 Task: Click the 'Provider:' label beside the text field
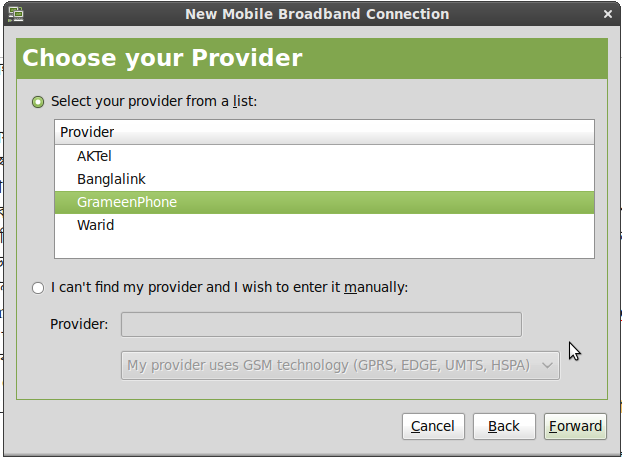pyautogui.click(x=79, y=325)
